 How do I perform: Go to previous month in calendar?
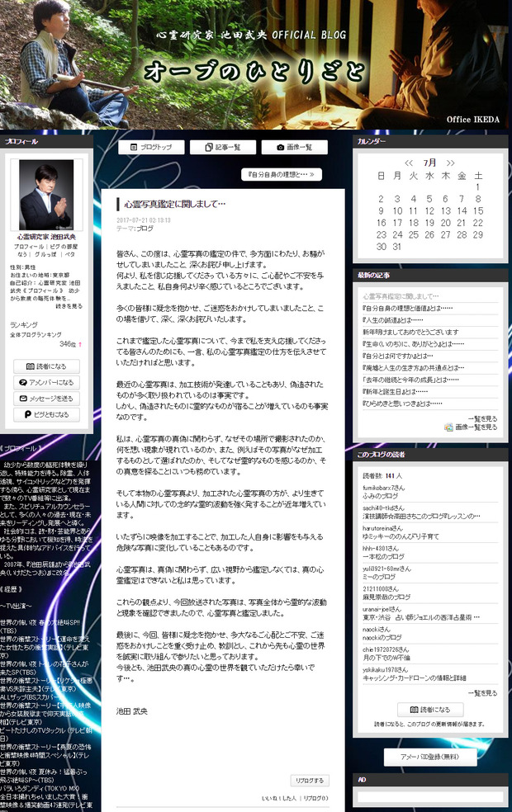click(x=409, y=163)
